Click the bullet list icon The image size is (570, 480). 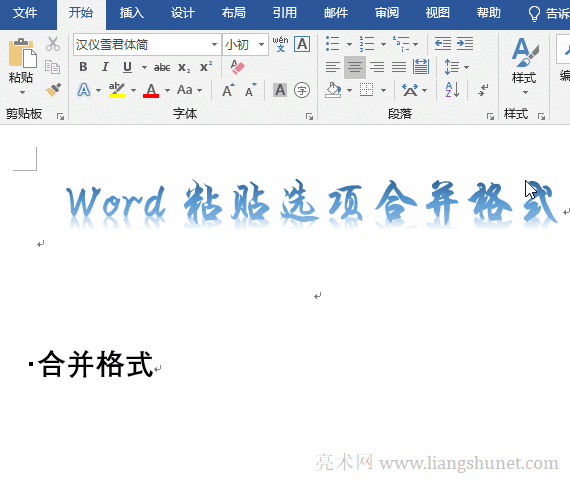click(x=332, y=44)
